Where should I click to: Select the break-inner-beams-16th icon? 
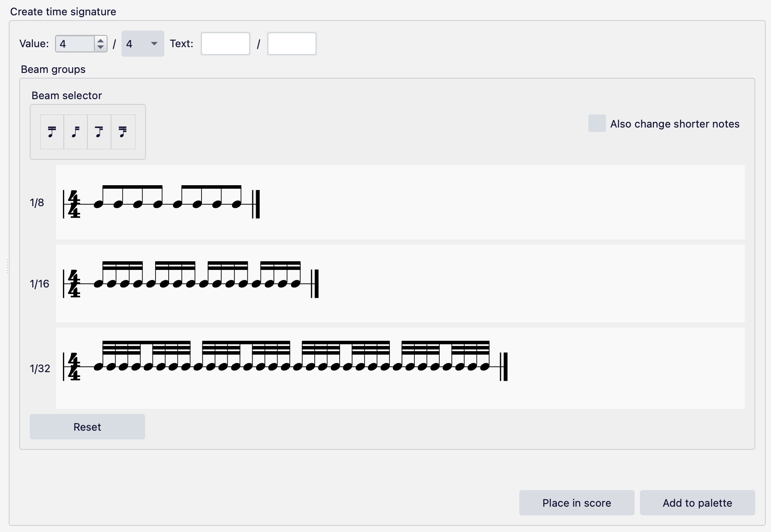pyautogui.click(x=123, y=132)
